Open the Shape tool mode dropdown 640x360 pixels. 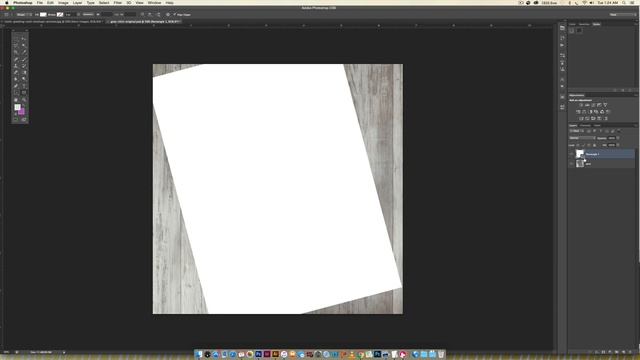click(x=23, y=15)
